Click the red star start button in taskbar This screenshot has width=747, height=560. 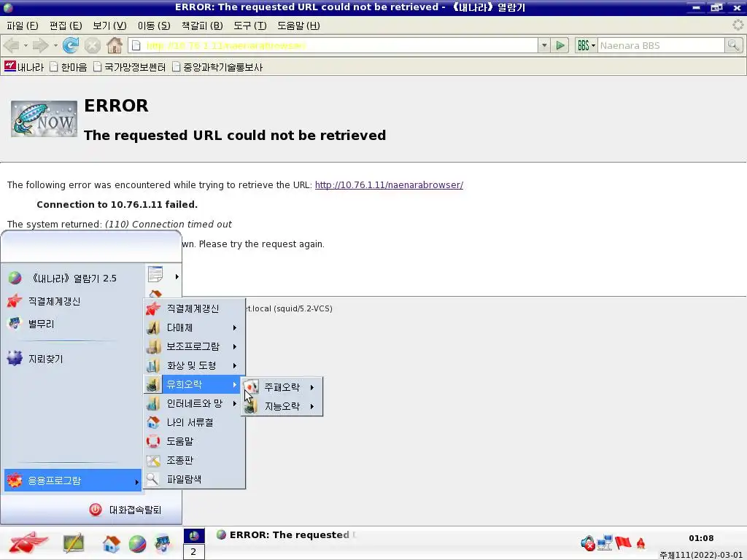coord(28,542)
